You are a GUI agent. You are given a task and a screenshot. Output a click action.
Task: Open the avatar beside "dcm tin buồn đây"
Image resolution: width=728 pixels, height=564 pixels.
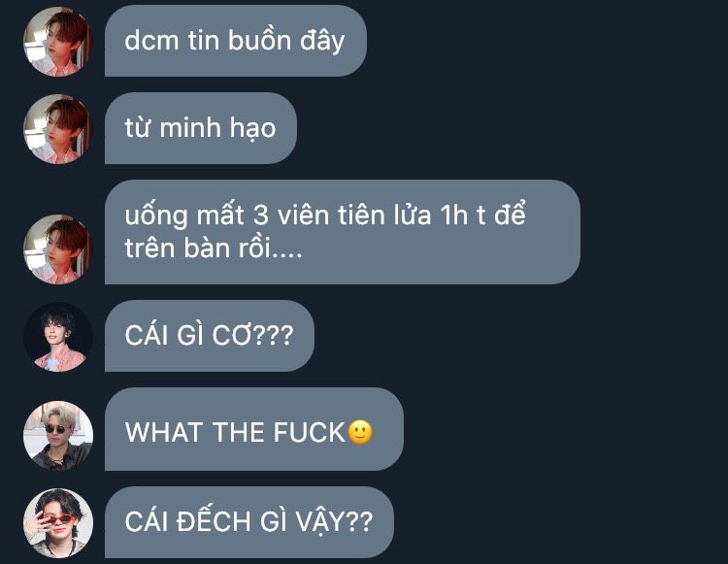(58, 42)
